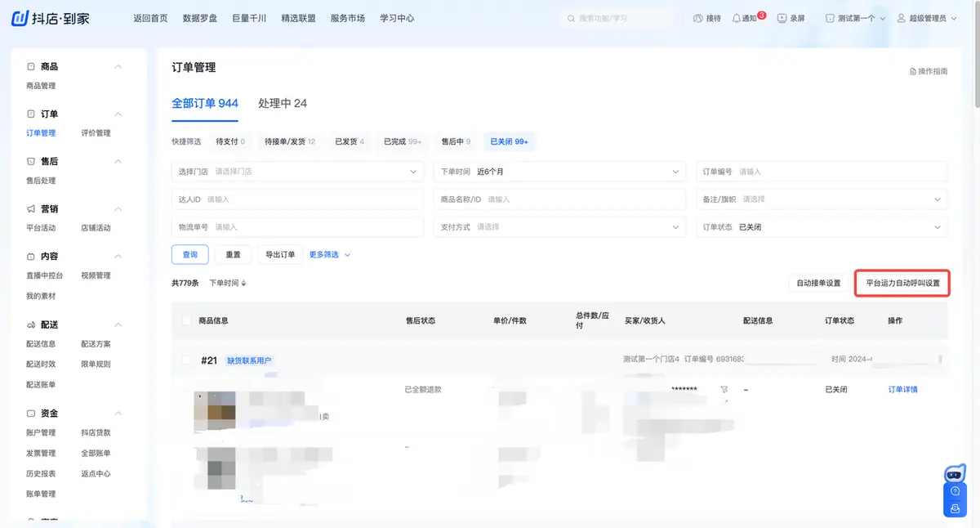Open the 支付方式 dropdown
The image size is (980, 528).
[x=559, y=226]
